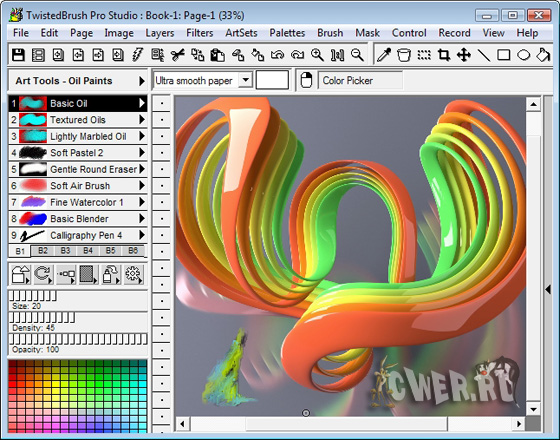The height and width of the screenshot is (440, 560).
Task: Select the Fine Watercolor 1 brush
Action: [78, 202]
